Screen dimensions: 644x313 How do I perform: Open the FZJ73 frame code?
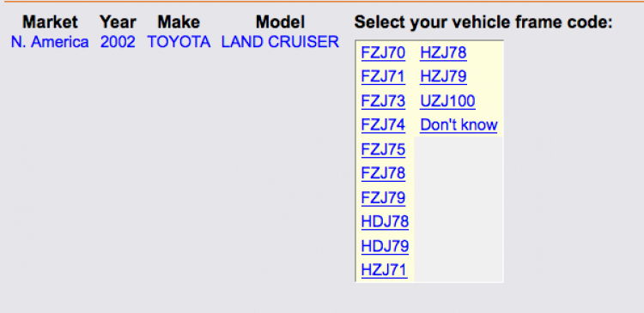[x=383, y=101]
